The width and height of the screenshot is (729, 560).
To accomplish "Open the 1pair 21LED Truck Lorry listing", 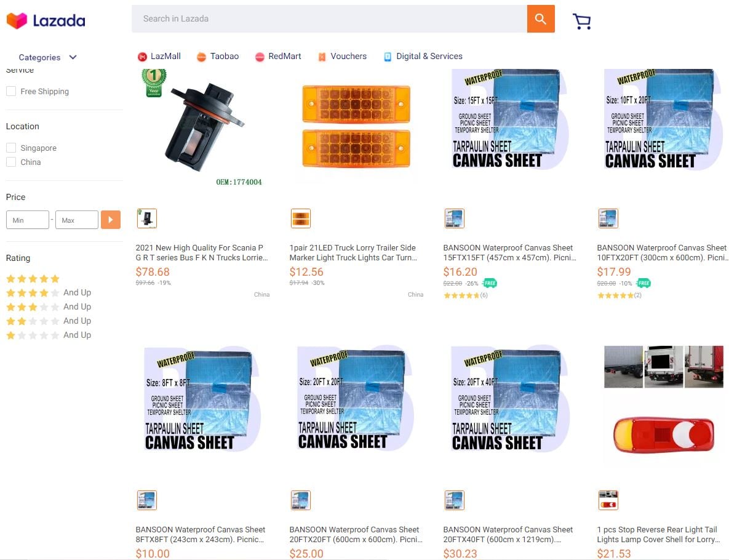I will 353,252.
